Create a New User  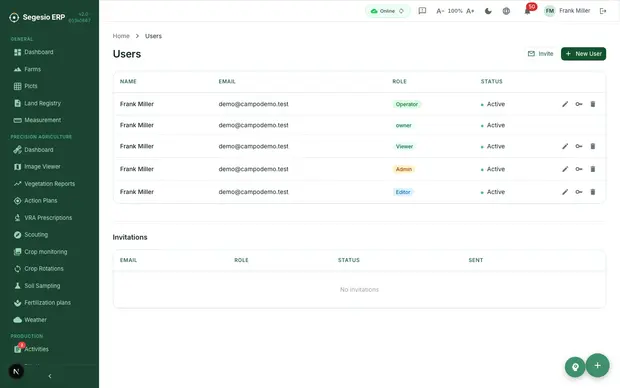point(583,54)
